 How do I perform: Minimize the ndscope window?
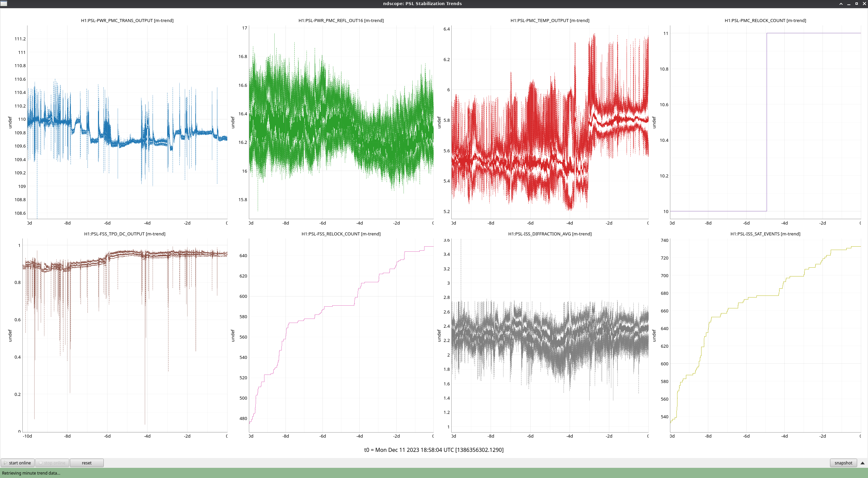click(849, 3)
